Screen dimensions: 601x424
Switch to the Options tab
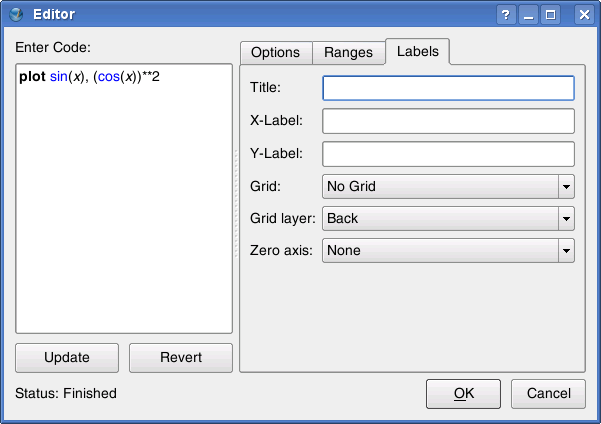pyautogui.click(x=275, y=53)
